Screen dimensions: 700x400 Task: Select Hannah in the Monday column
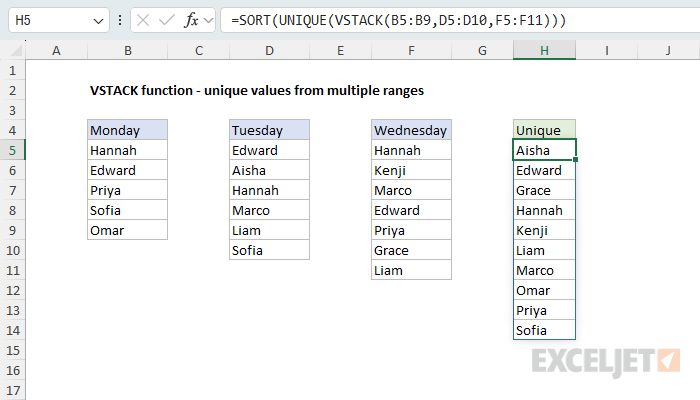pos(128,150)
